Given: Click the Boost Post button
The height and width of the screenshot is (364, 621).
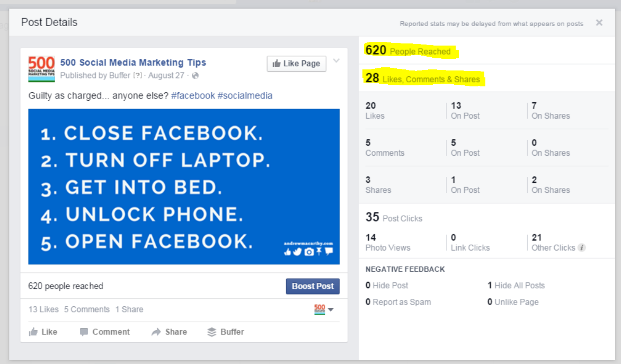Looking at the screenshot, I should point(312,286).
